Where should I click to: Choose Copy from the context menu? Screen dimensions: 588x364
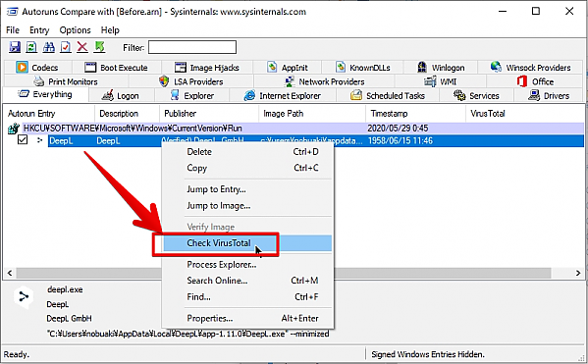click(x=247, y=168)
